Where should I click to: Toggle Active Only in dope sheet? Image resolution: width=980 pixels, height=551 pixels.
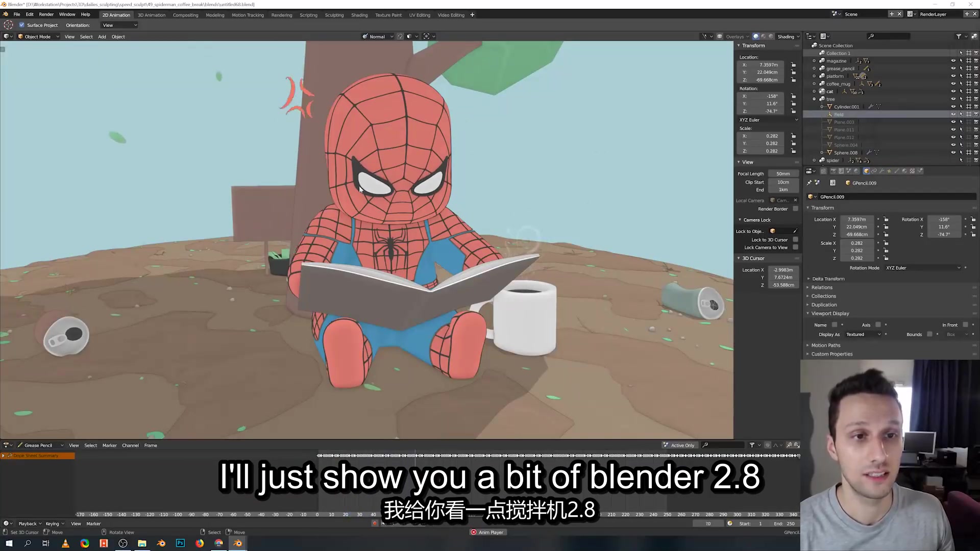tap(679, 445)
